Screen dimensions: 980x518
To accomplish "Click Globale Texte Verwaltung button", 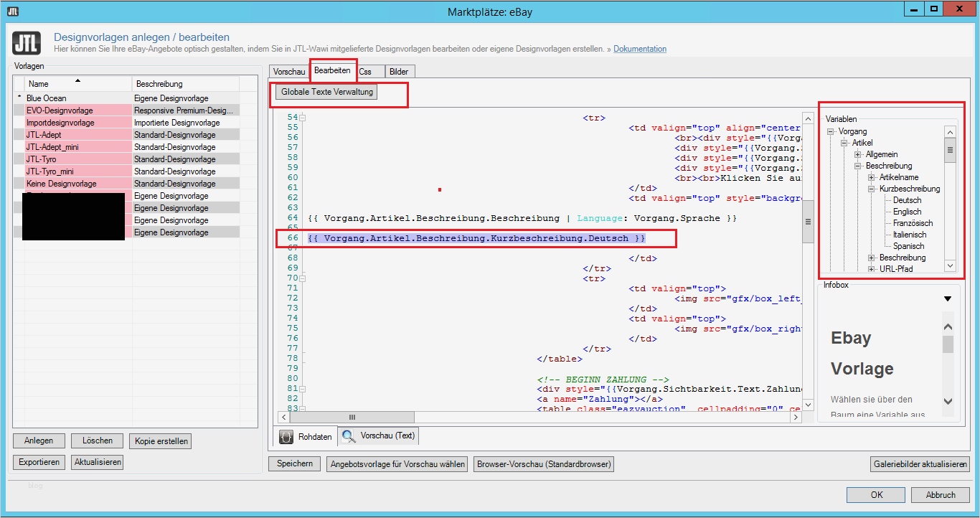I will [327, 93].
